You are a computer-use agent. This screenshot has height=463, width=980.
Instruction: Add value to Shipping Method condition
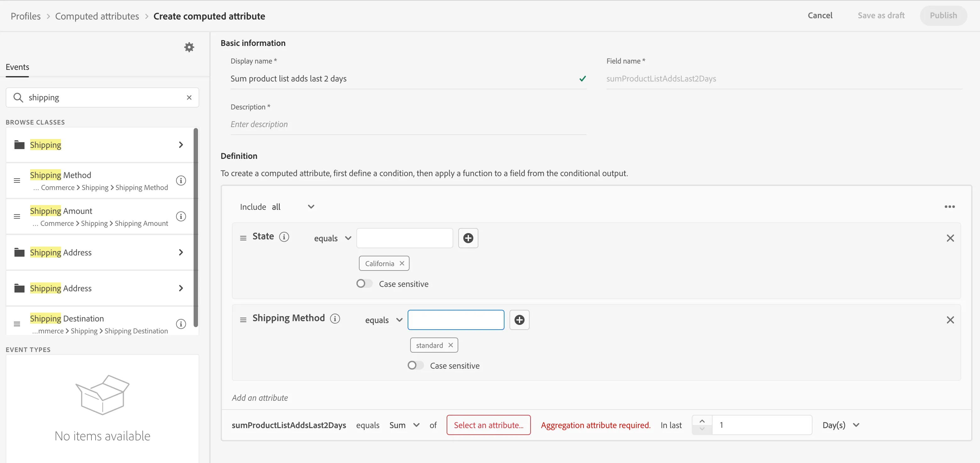click(519, 320)
